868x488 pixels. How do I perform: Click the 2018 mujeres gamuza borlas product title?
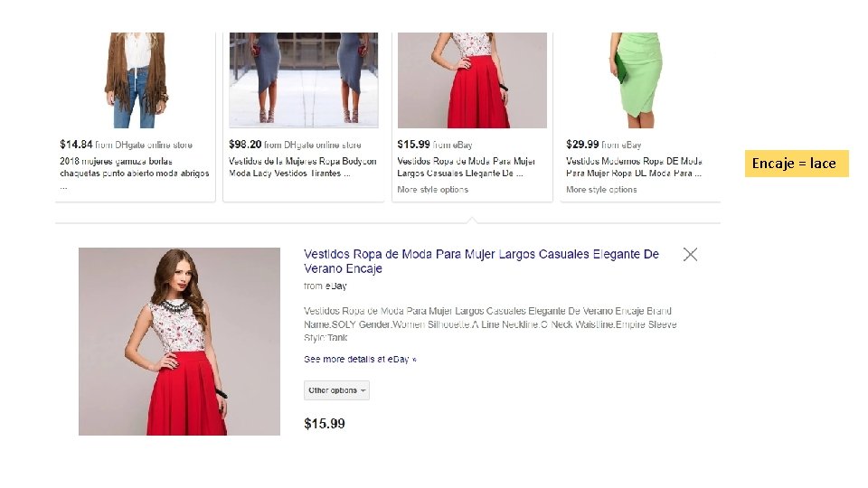135,167
